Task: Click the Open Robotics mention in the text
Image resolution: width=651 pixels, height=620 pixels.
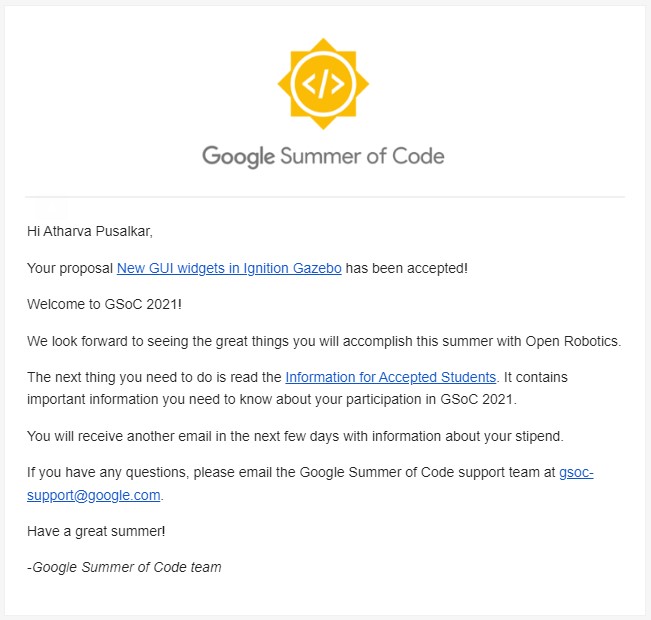Action: tap(573, 341)
